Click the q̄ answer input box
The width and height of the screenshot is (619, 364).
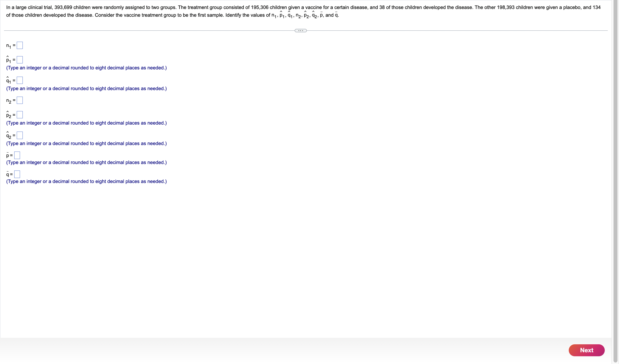click(17, 174)
